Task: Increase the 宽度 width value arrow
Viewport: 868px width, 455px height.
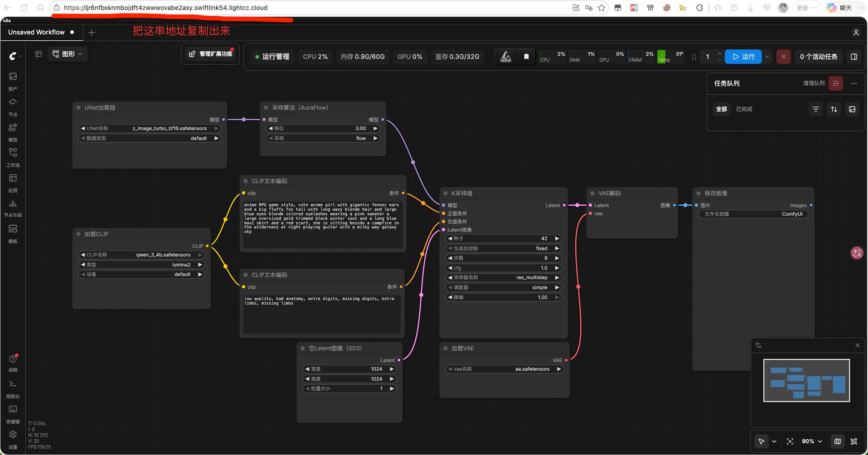Action: click(x=392, y=369)
